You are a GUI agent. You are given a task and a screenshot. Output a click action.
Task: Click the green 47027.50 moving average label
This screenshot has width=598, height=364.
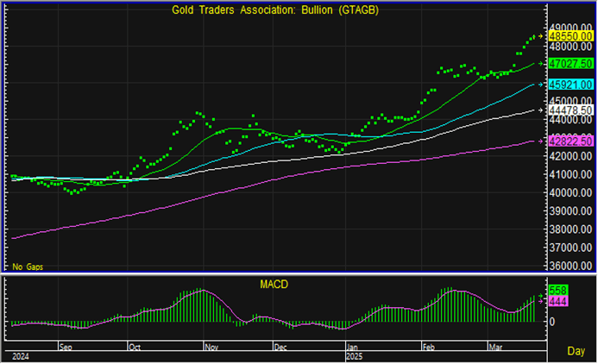click(x=570, y=64)
